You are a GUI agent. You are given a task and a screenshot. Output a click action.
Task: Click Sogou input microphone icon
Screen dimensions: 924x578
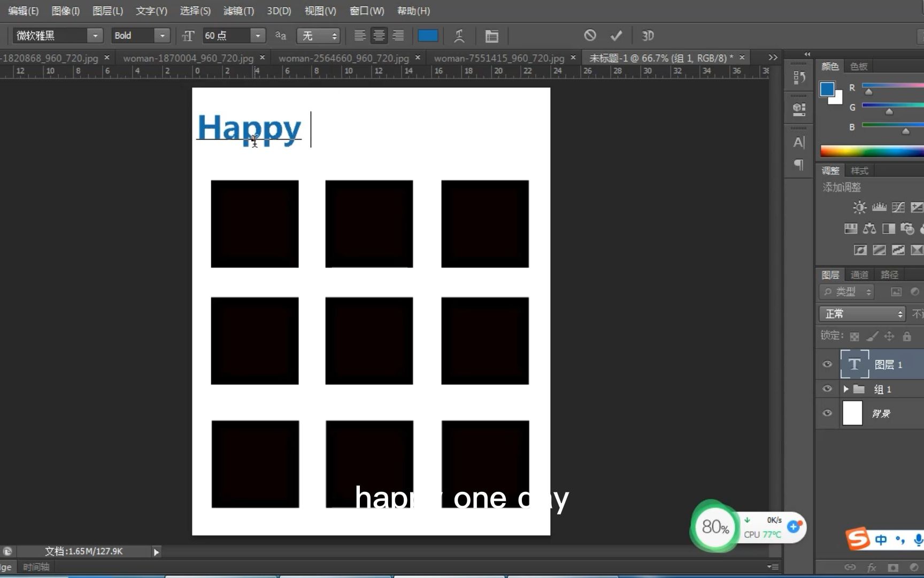tap(918, 540)
